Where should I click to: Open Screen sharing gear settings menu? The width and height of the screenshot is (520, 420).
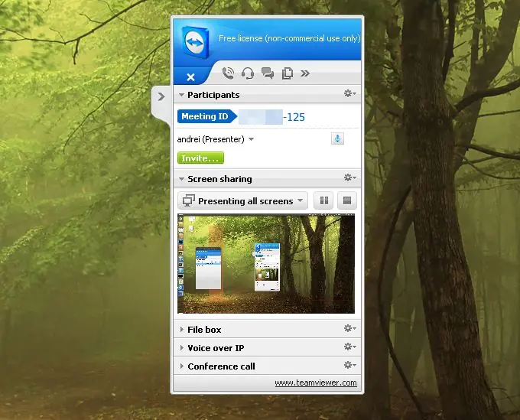point(349,177)
